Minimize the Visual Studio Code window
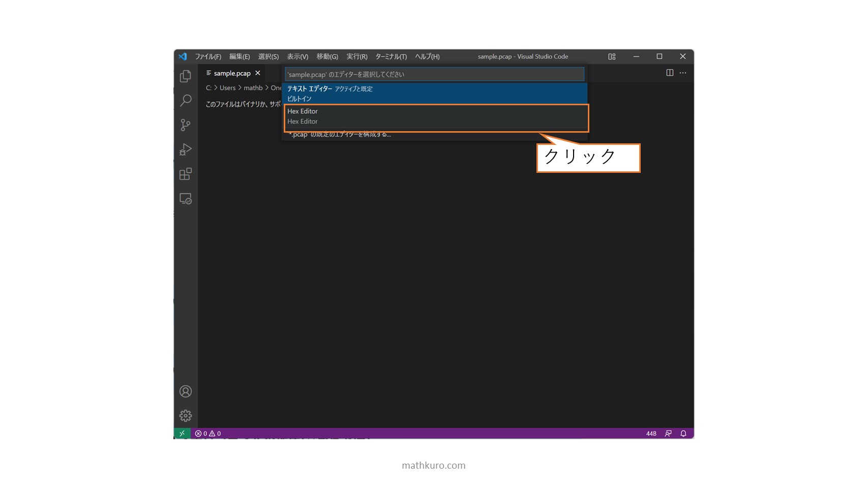 click(x=636, y=56)
